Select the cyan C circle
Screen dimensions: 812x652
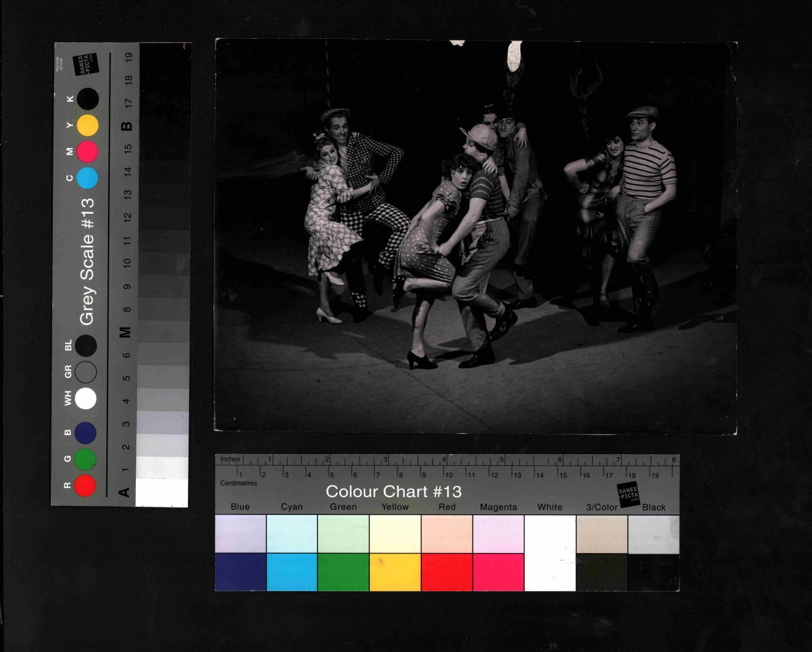pyautogui.click(x=87, y=178)
